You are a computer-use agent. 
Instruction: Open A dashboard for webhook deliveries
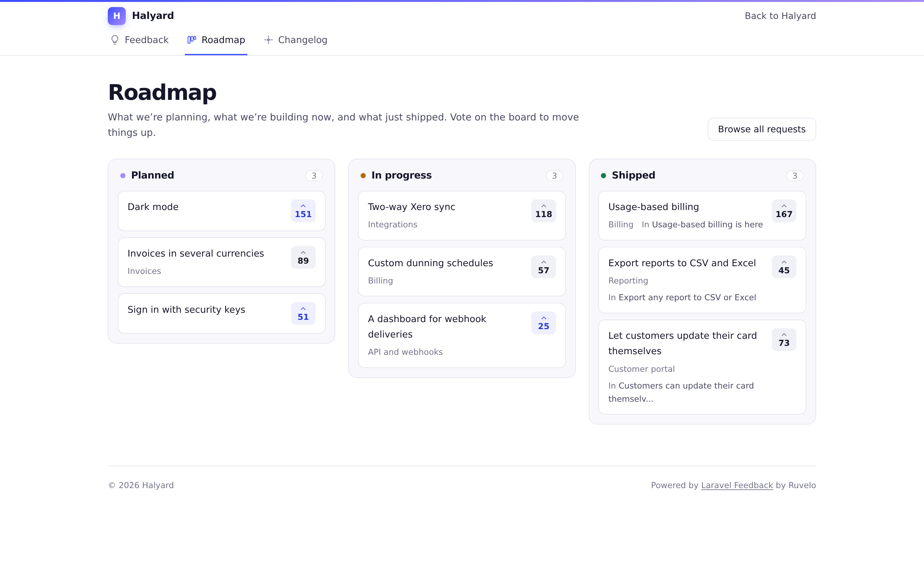pos(427,327)
